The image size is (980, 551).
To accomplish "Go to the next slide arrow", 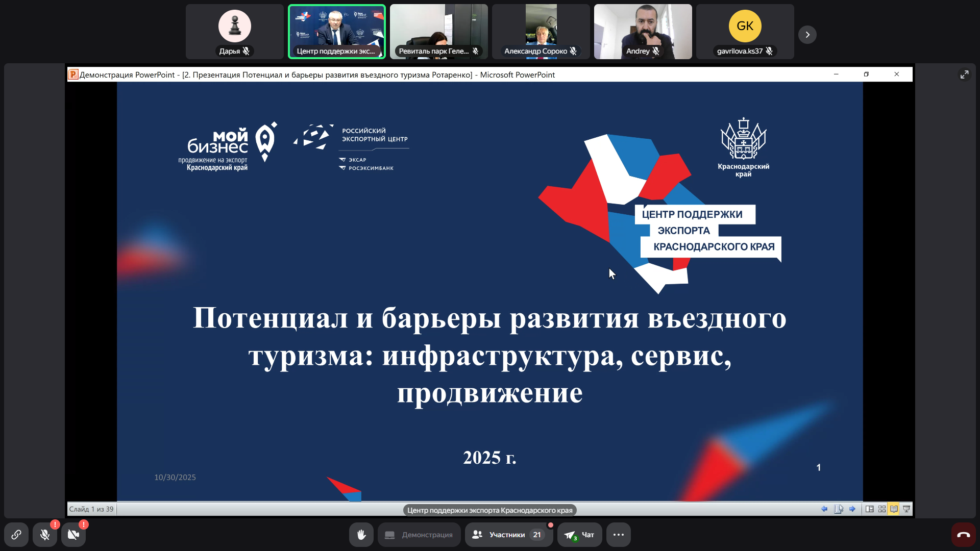I will [x=852, y=509].
